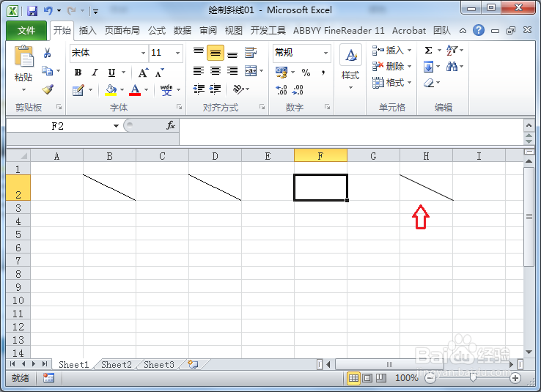Screen dimensions: 541x392
Task: Increase font size with the larger A icon
Action: click(x=143, y=73)
